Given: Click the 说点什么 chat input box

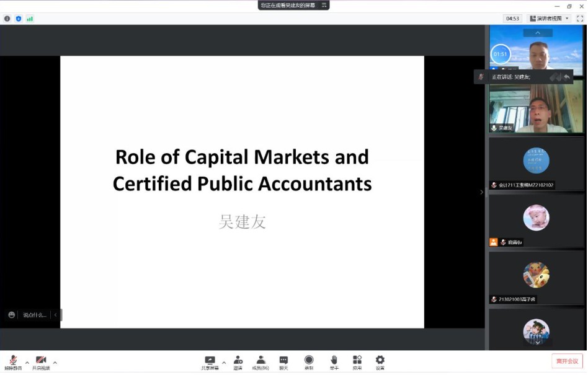Looking at the screenshot, I should click(x=35, y=315).
